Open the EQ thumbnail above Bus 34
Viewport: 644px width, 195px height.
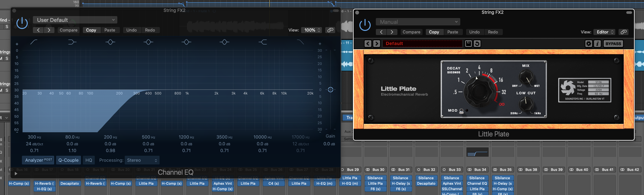click(x=477, y=152)
